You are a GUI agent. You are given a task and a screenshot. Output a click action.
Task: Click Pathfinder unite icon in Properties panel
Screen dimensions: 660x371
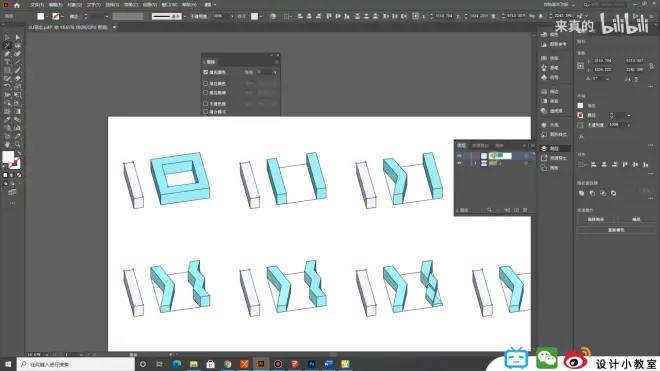[x=581, y=193]
